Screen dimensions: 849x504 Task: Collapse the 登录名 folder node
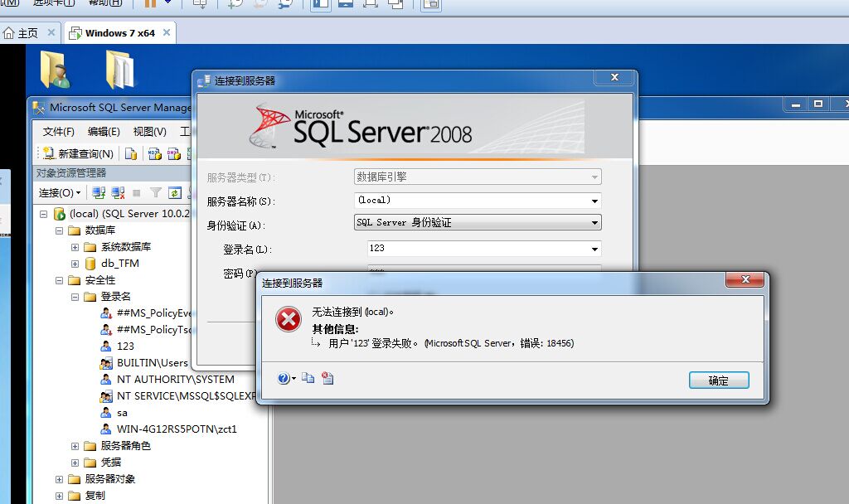75,297
